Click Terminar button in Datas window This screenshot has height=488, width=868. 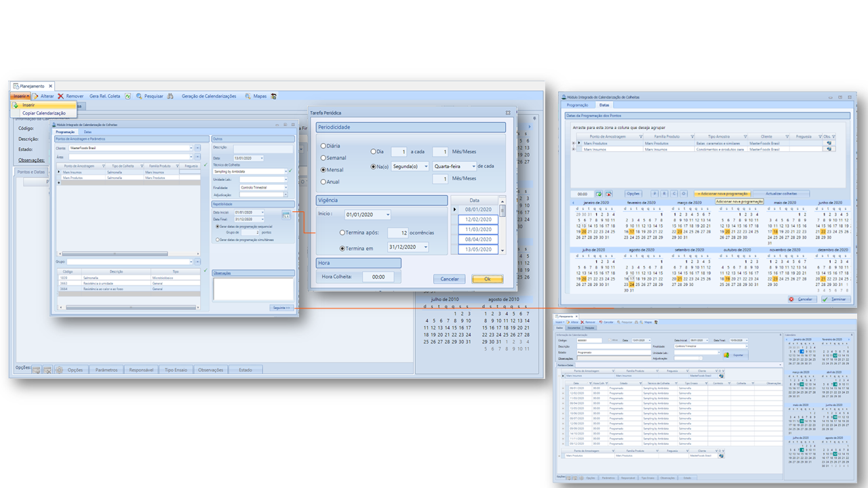[x=835, y=299]
